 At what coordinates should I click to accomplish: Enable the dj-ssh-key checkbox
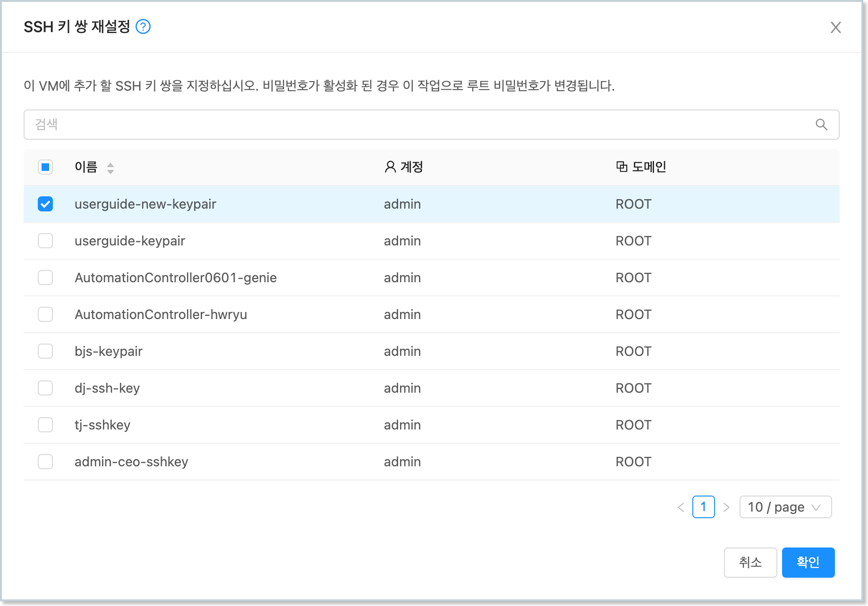coord(45,388)
